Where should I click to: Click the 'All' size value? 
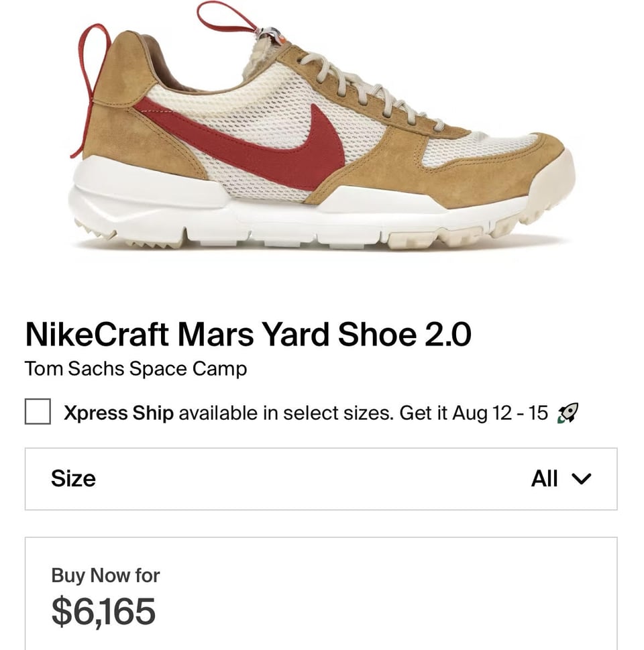pyautogui.click(x=544, y=479)
